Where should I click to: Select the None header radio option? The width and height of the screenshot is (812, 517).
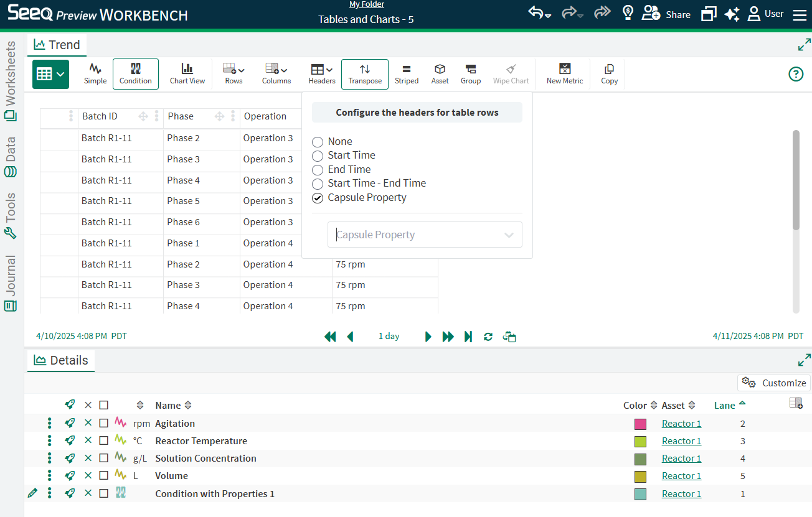(x=318, y=142)
